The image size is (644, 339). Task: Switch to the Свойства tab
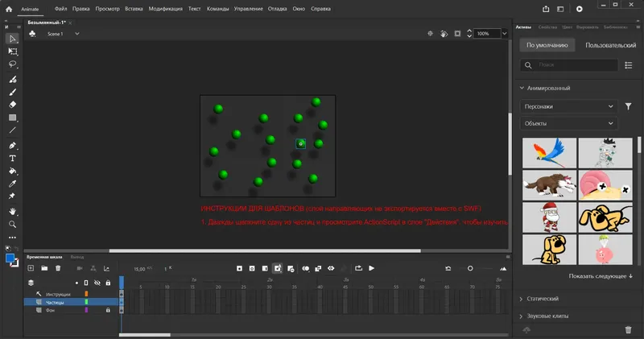tap(547, 27)
